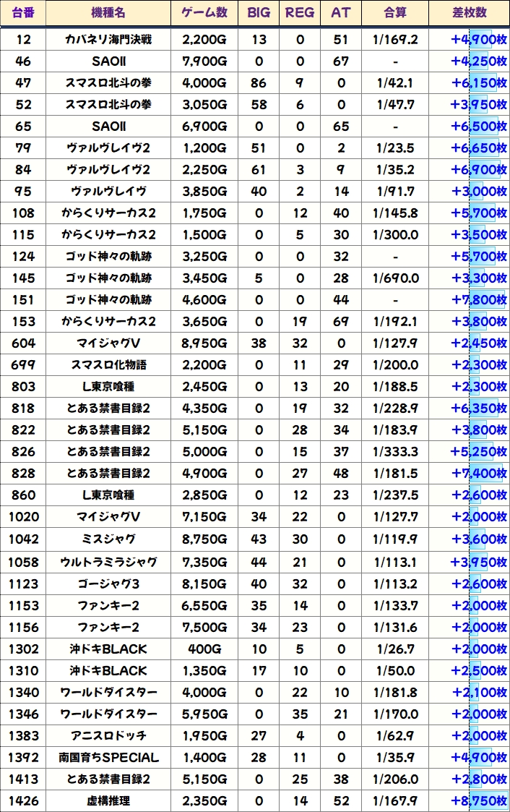
Task: Click the +6,650枚 difference value
Action: [479, 148]
